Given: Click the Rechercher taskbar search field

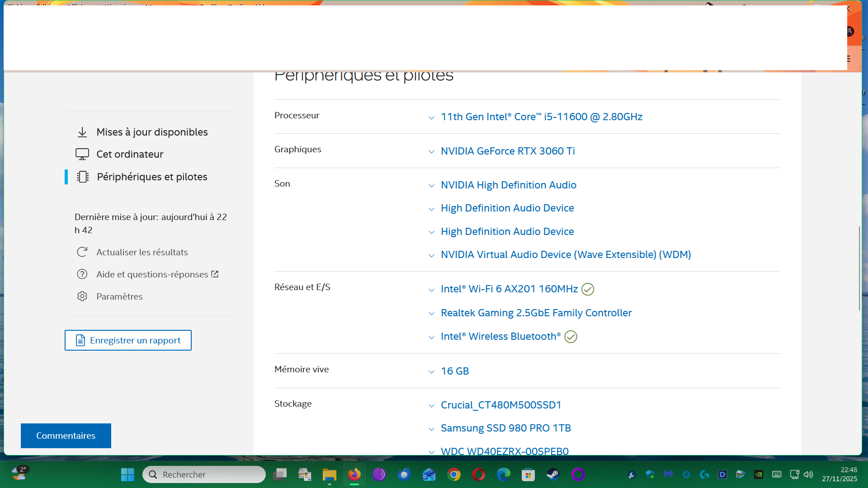Looking at the screenshot, I should click(x=204, y=474).
